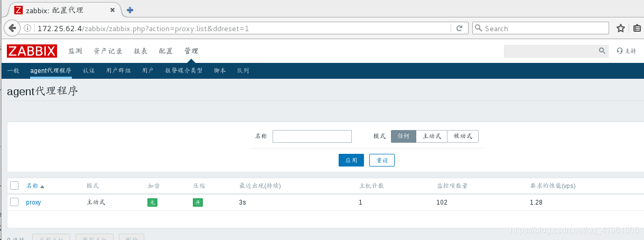Click the agent代理程序 page heading
This screenshot has height=240, width=644.
coord(42,91)
